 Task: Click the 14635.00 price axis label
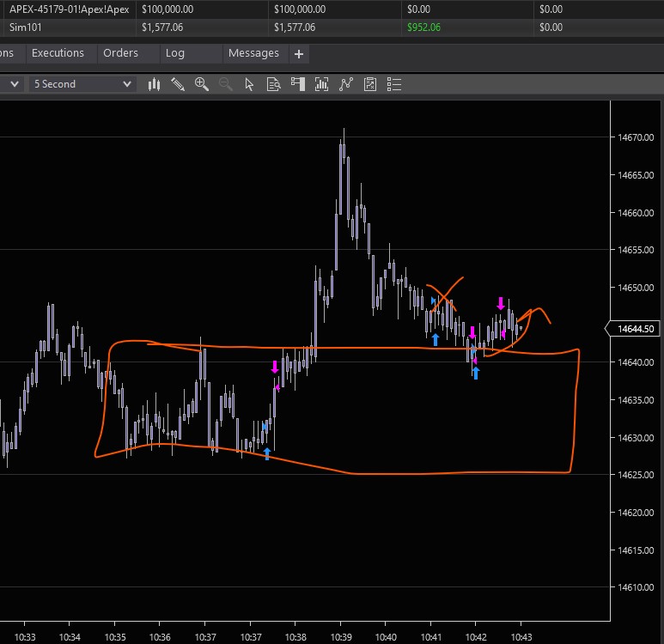tap(636, 400)
